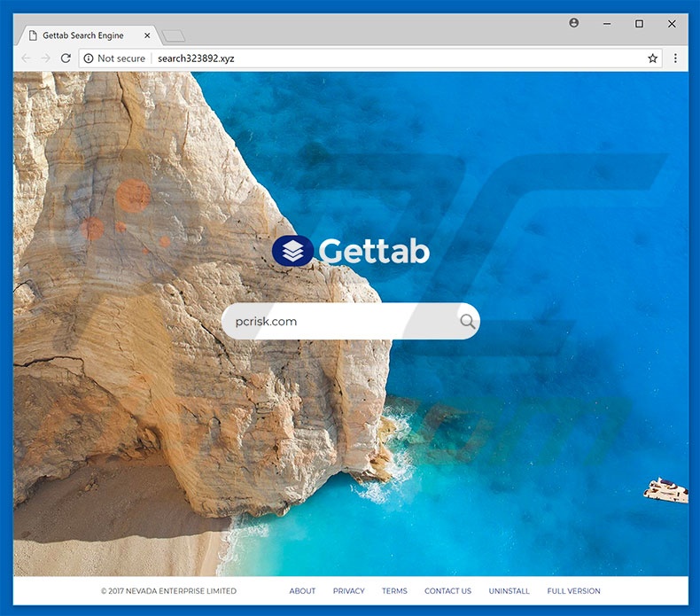Click the Gettab layered logo icon
The image size is (700, 616).
point(292,251)
